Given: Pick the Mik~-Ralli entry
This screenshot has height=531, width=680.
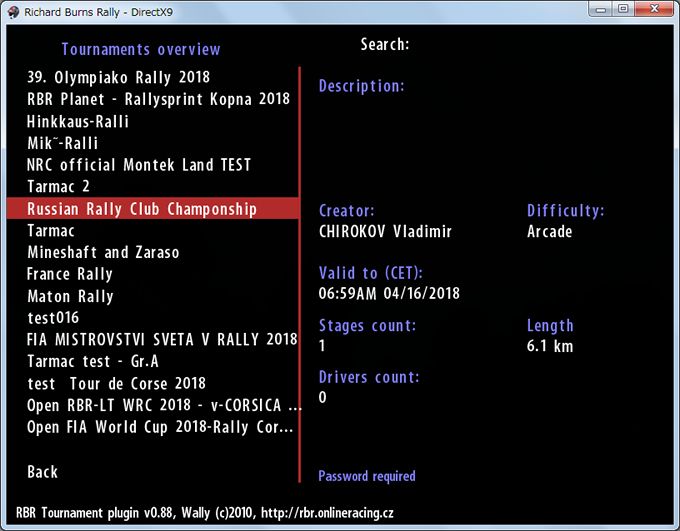Looking at the screenshot, I should point(62,143).
